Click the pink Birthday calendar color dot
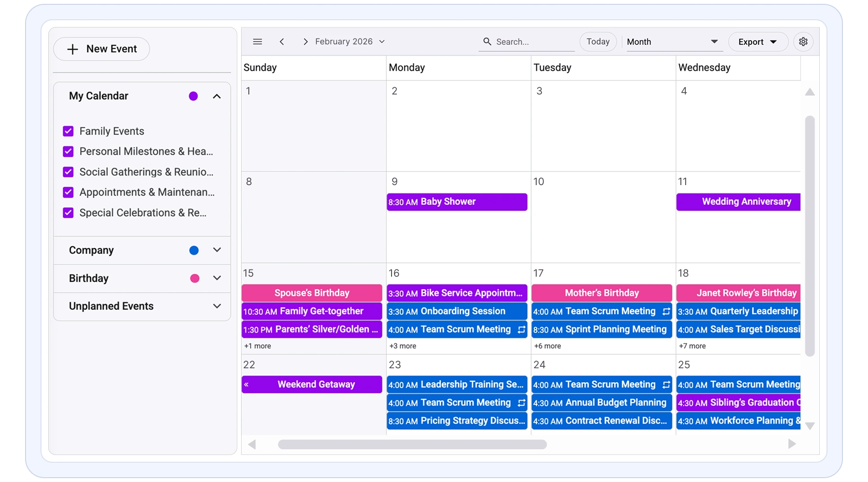The height and width of the screenshot is (482, 868). (x=195, y=278)
